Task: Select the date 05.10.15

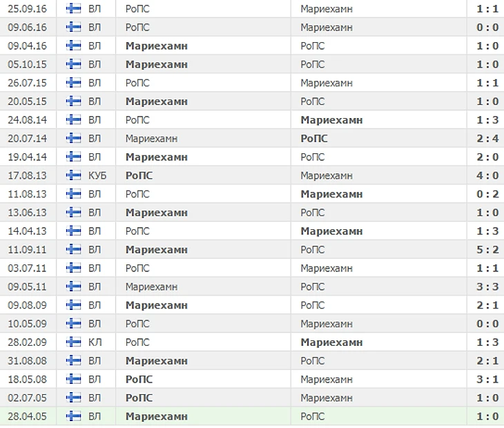Action: [x=28, y=64]
